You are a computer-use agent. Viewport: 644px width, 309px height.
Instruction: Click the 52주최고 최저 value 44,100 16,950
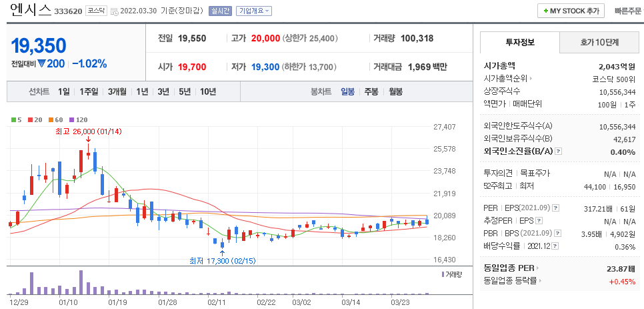click(609, 187)
